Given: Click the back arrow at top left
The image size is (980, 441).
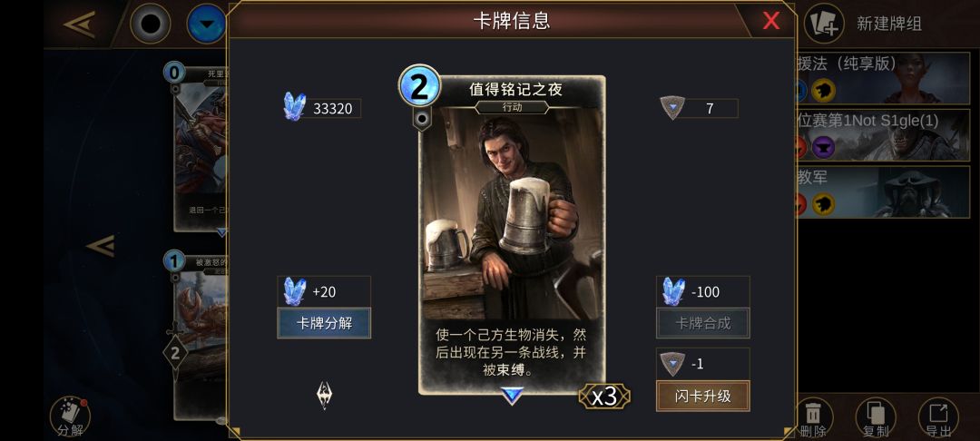Looking at the screenshot, I should click(x=79, y=24).
